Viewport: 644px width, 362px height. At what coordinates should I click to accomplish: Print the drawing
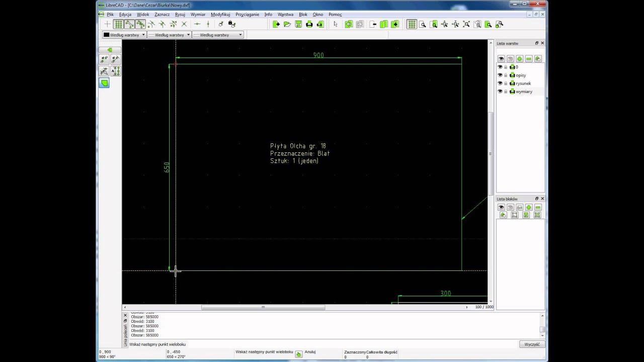pos(309,24)
